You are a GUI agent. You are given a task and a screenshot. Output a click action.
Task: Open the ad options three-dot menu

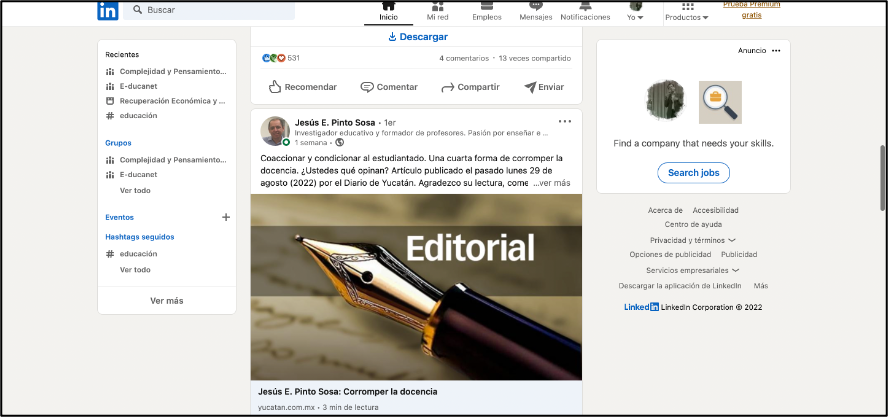tap(776, 50)
